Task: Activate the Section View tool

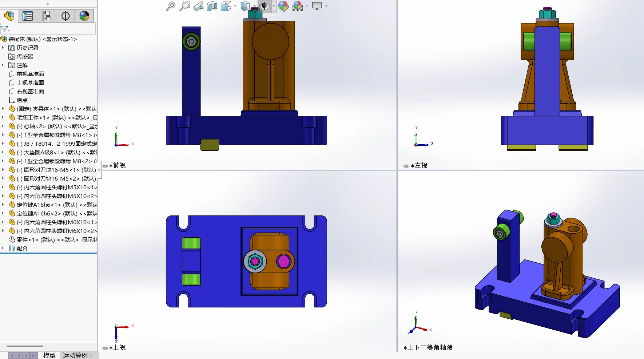Action: [x=212, y=6]
